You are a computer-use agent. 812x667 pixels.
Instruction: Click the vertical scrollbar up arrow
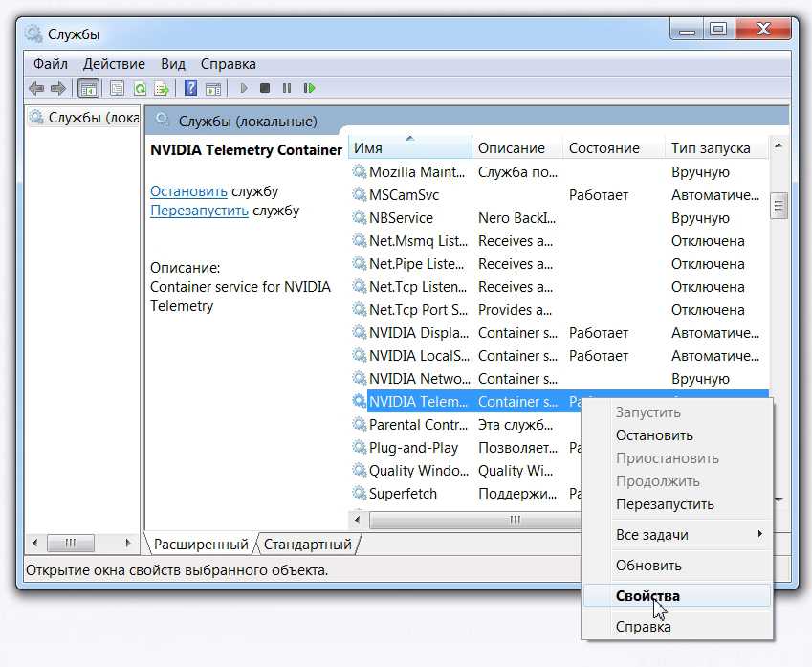tap(779, 145)
